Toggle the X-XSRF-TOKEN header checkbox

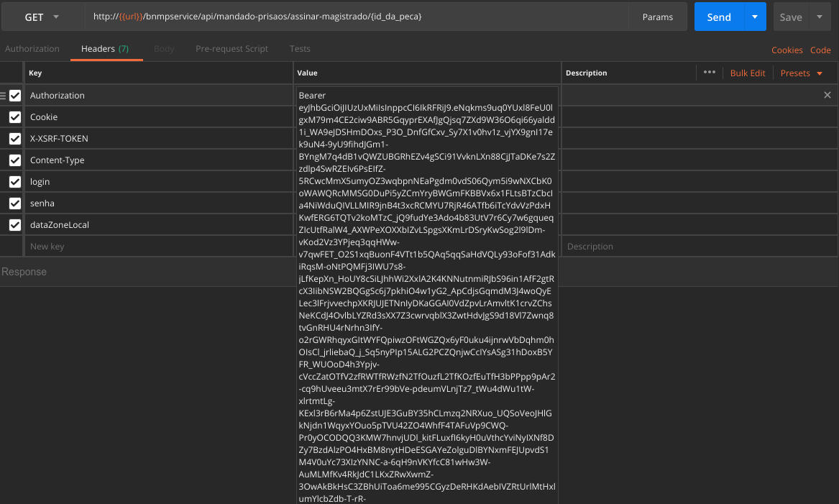[x=15, y=139]
